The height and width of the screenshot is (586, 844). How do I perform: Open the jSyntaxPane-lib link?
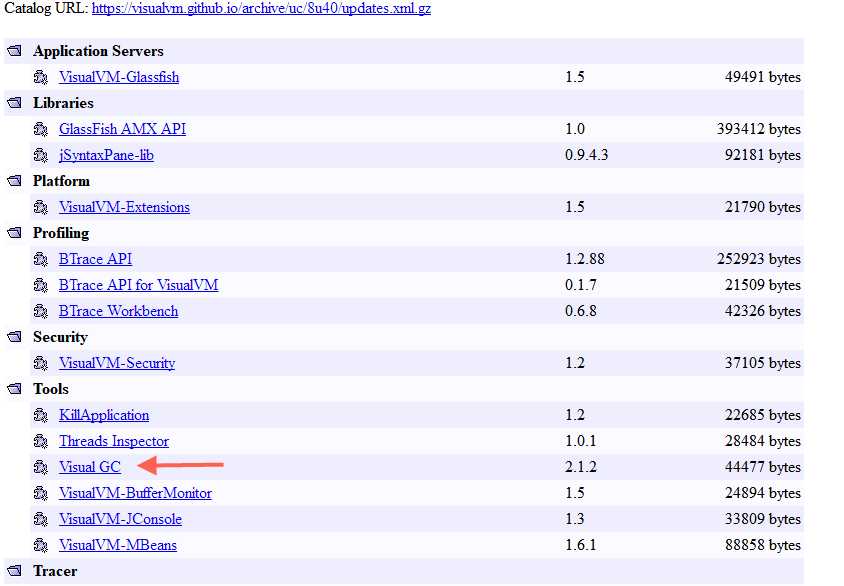tap(106, 155)
